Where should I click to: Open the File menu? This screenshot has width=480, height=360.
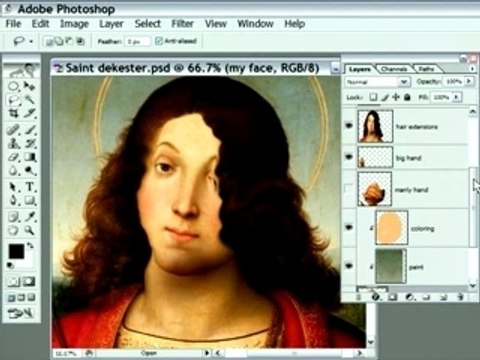[13, 24]
